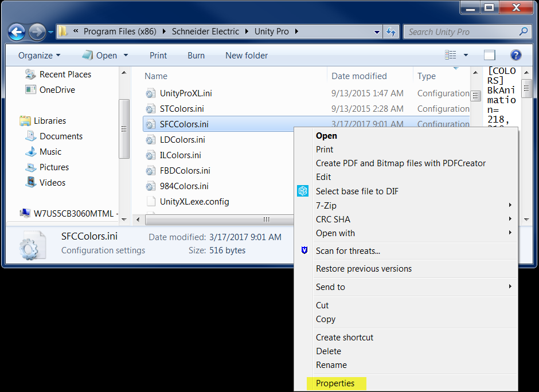Select the FBDColors.ini file icon
The height and width of the screenshot is (392, 539).
tap(150, 171)
